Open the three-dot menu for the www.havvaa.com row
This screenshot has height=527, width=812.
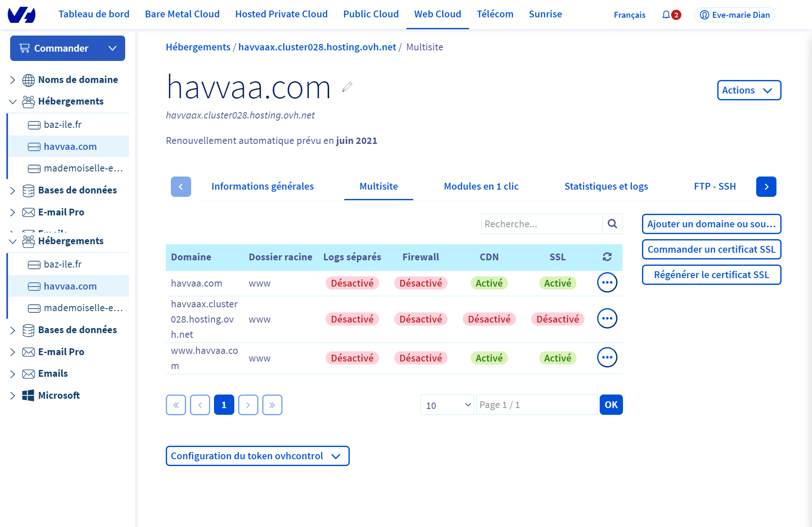607,358
